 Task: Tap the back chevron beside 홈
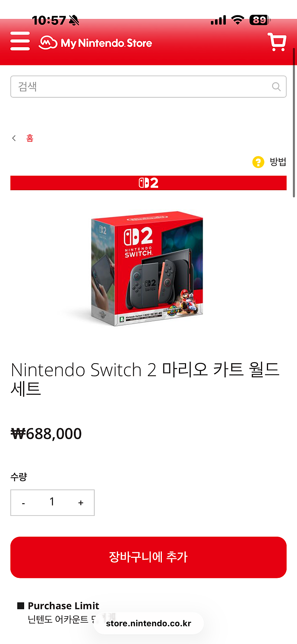tap(14, 138)
